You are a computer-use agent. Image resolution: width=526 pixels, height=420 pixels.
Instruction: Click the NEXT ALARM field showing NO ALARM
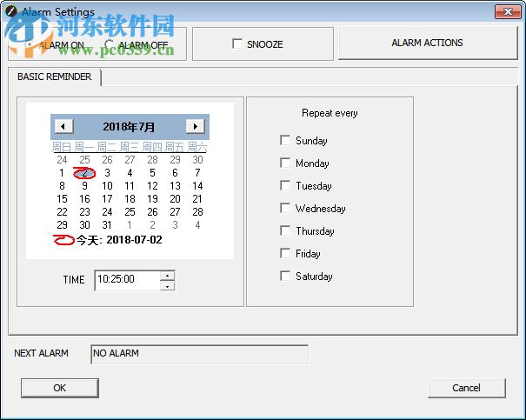[199, 354]
